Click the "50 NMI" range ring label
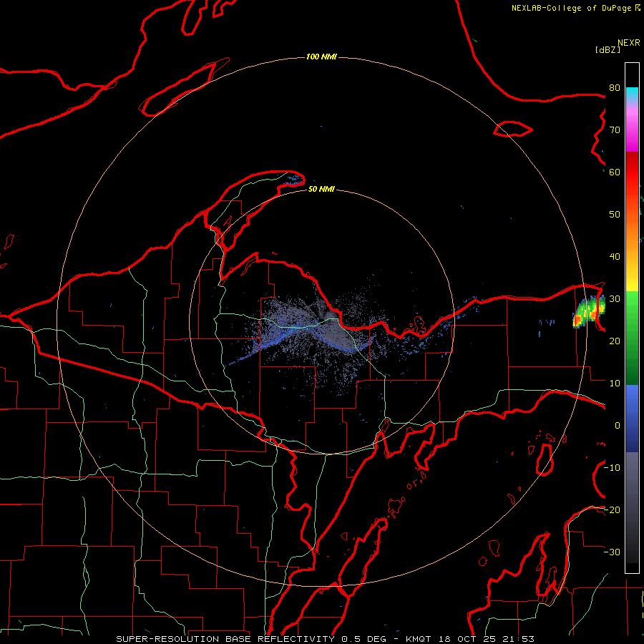 321,190
